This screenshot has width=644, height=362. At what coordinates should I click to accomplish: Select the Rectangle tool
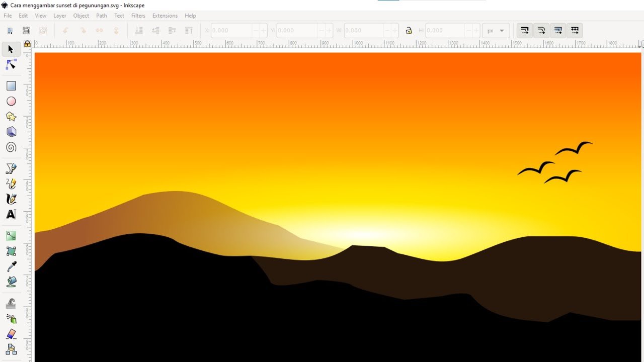(11, 86)
